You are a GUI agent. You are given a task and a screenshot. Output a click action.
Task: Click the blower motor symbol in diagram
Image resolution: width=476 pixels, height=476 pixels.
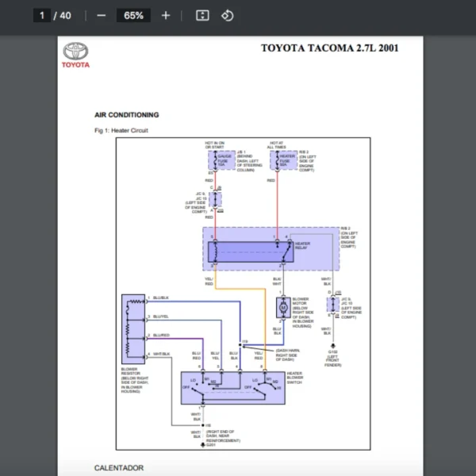281,307
